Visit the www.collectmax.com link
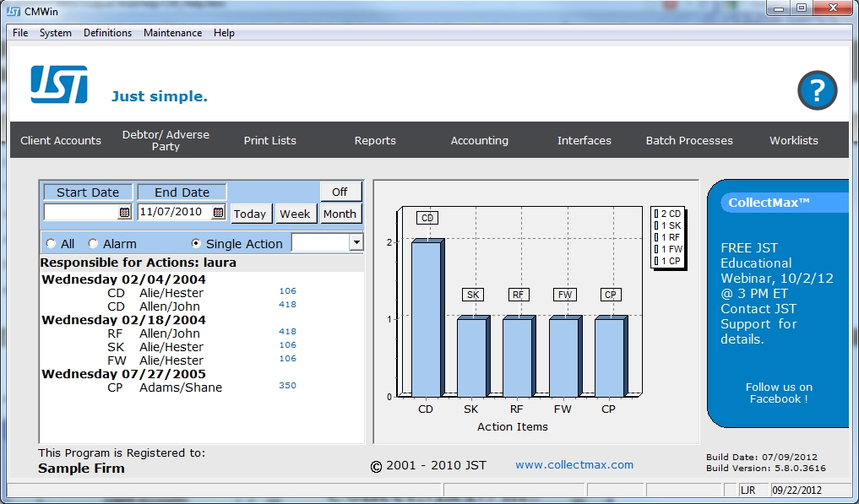The width and height of the screenshot is (859, 504). click(x=574, y=464)
